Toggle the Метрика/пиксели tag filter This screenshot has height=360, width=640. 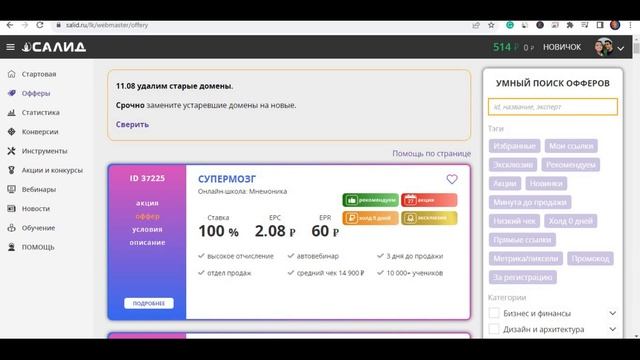pyautogui.click(x=526, y=258)
